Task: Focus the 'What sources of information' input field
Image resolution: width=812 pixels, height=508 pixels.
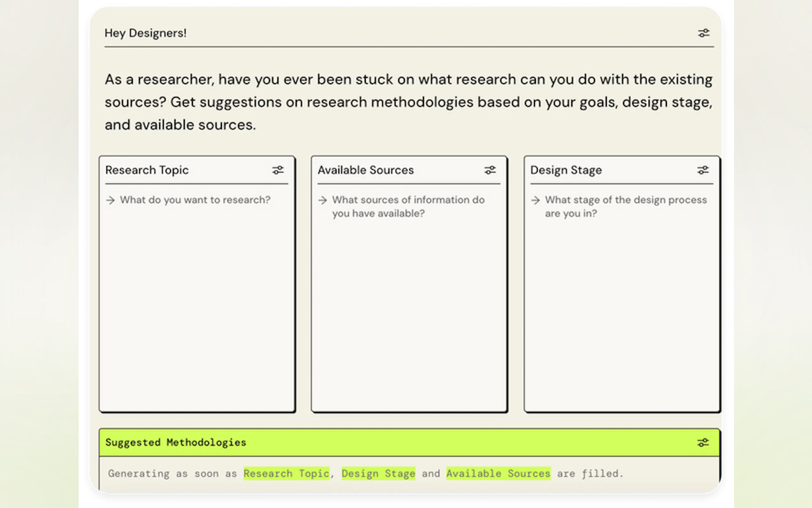Action: pos(408,206)
